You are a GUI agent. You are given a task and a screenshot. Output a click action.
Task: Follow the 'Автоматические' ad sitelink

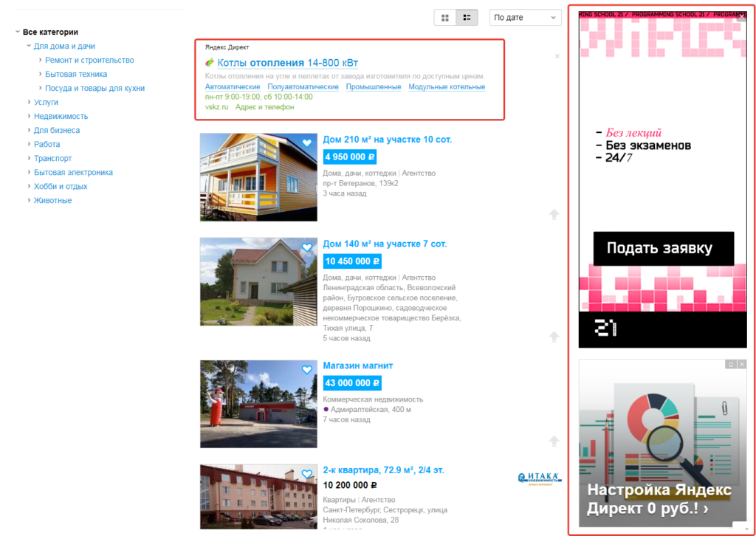[233, 87]
